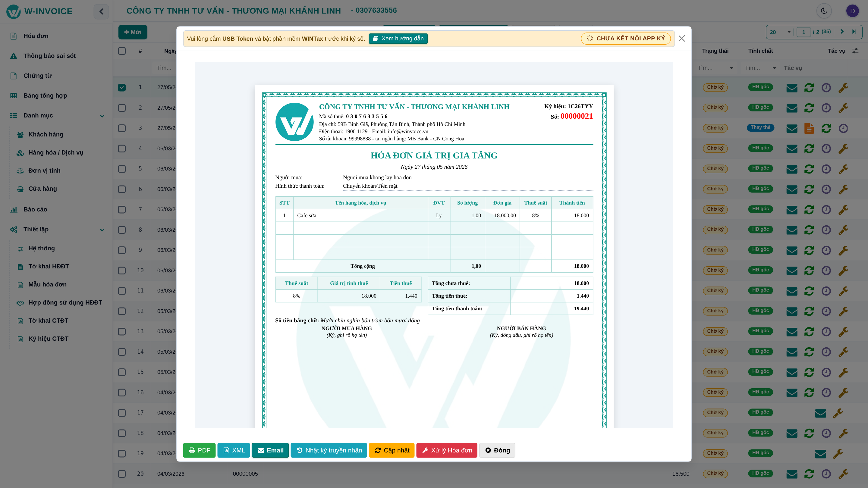Click the email icon in row 8
Image resolution: width=868 pixels, height=488 pixels.
(792, 230)
